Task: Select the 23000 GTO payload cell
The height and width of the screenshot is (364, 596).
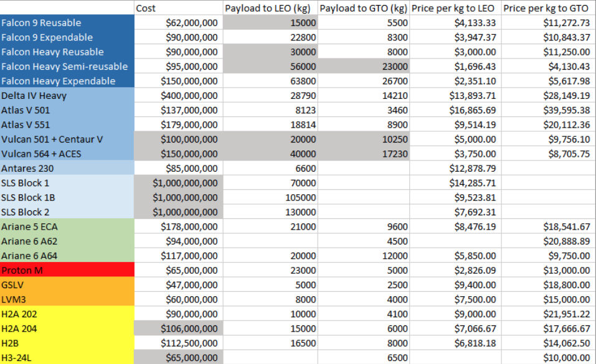Action: tap(364, 67)
